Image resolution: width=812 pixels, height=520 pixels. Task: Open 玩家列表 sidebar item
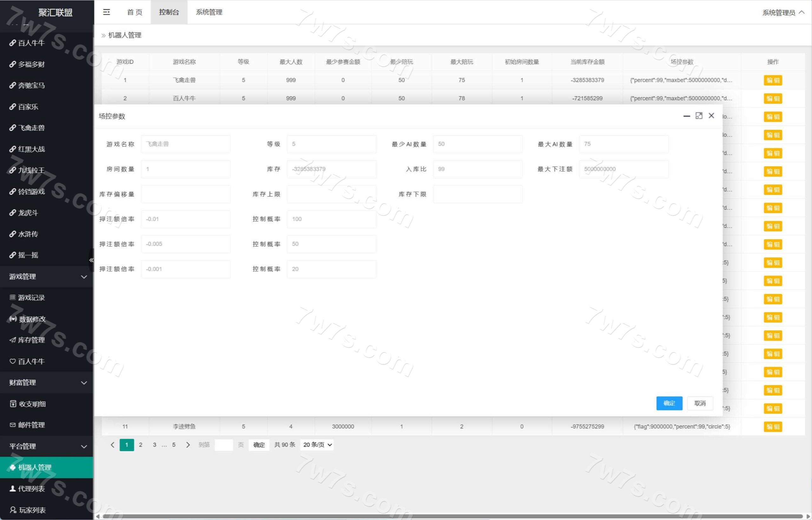32,510
